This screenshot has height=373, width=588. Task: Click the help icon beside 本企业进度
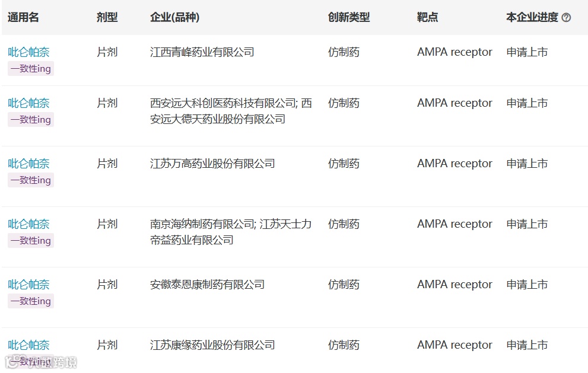566,17
